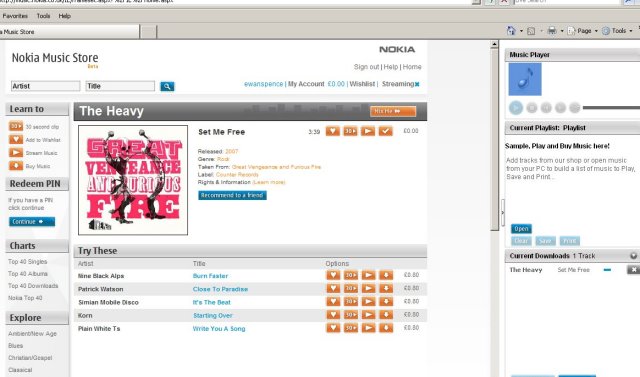Collapse the Current Downloads panel arrow
The height and width of the screenshot is (377, 640).
pyautogui.click(x=633, y=256)
